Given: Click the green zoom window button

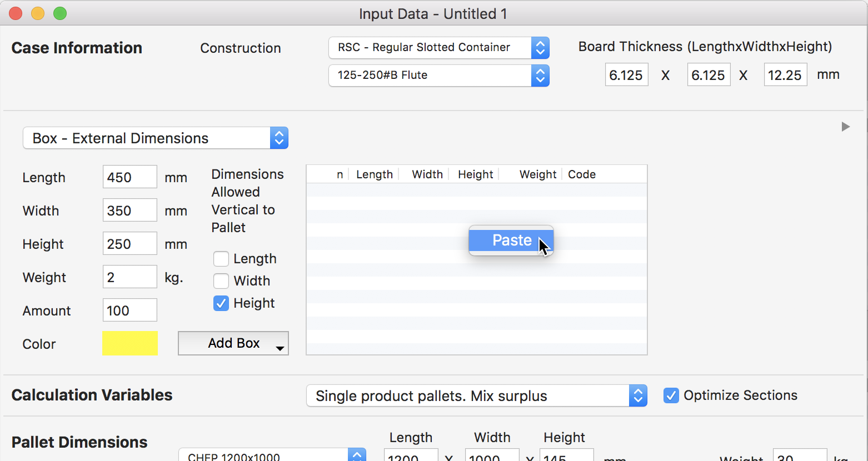Looking at the screenshot, I should (60, 13).
